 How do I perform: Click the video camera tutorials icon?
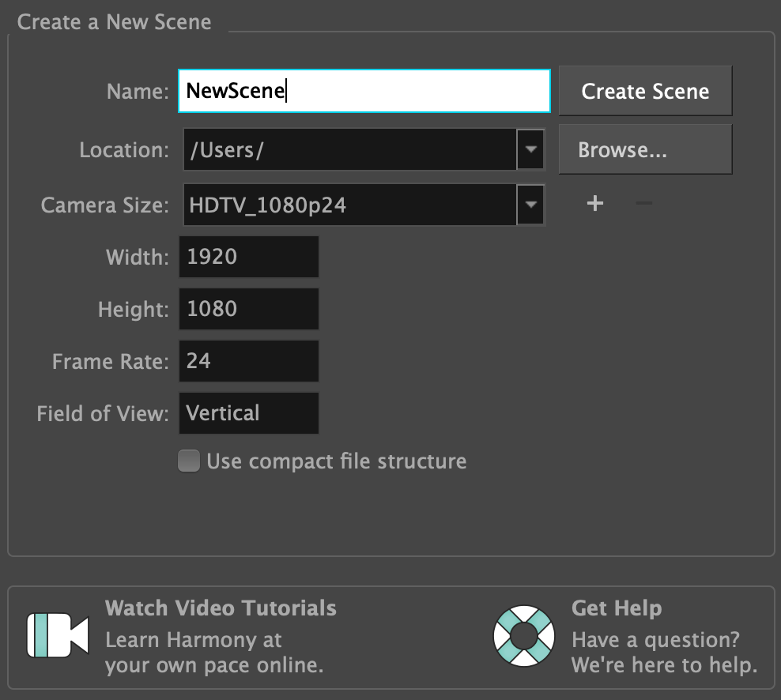coord(58,634)
